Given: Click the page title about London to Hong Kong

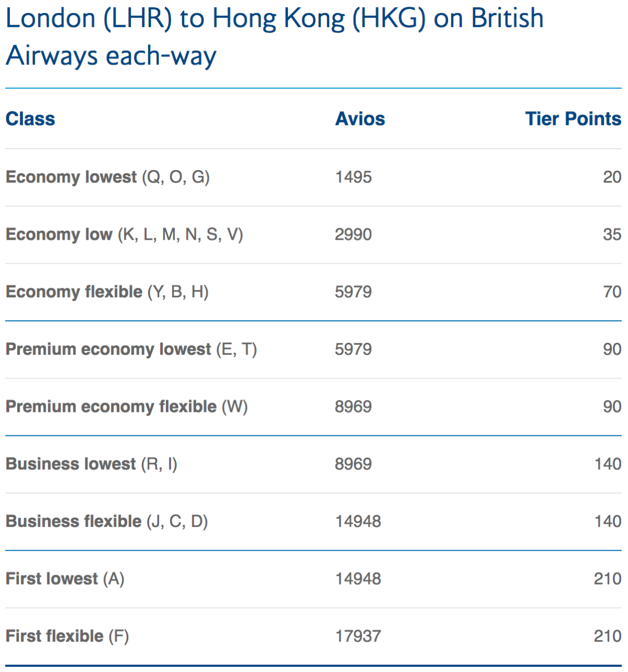Looking at the screenshot, I should point(274,37).
